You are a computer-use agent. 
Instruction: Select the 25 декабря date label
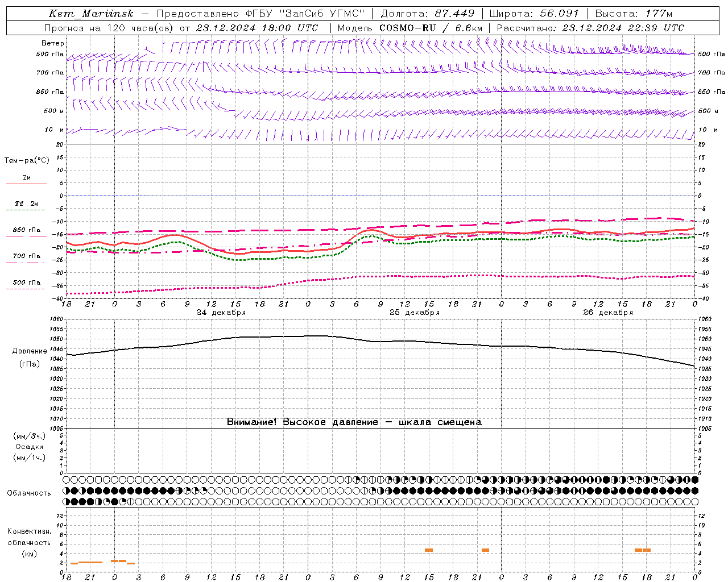414,313
